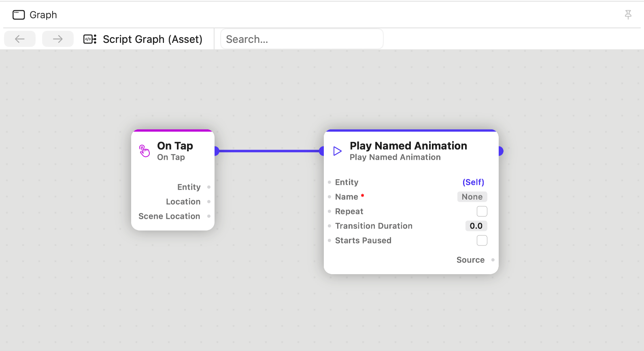The image size is (644, 351).
Task: Click the Starts Paused label
Action: 363,241
